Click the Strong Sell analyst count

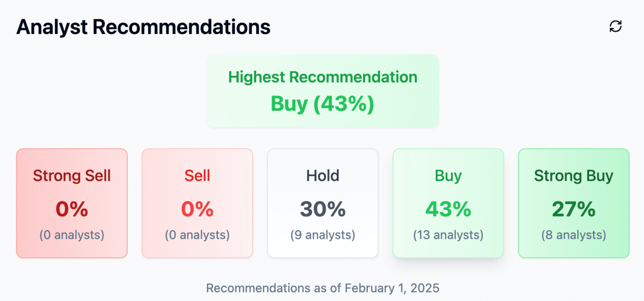point(72,235)
